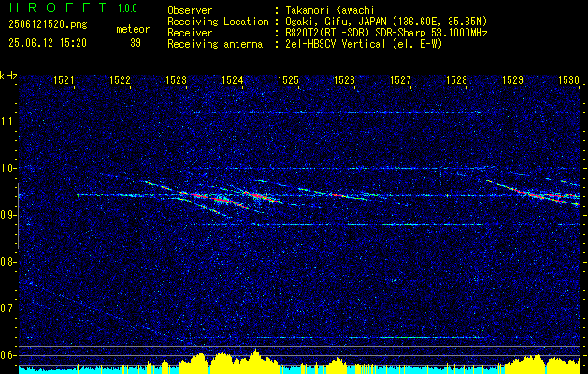This screenshot has height=374, width=588.
Task: Click the meteor count 39
Action: (136, 43)
